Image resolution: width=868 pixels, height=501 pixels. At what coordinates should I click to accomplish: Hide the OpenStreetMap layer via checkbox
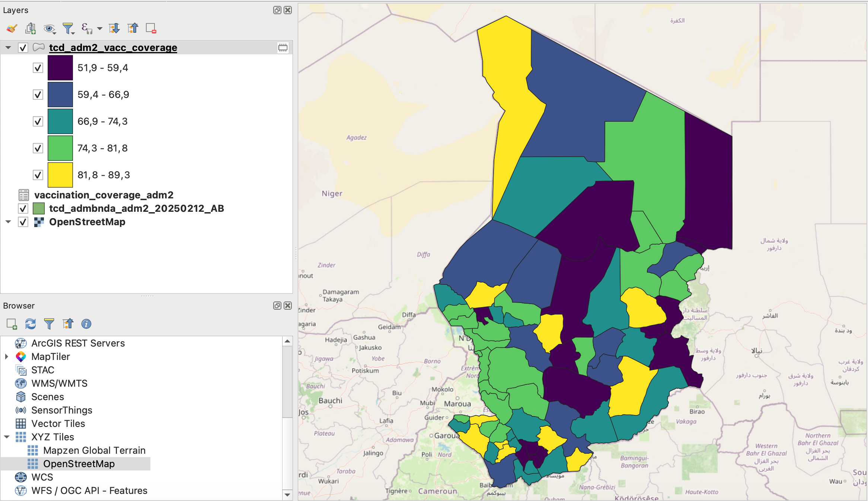pyautogui.click(x=23, y=222)
